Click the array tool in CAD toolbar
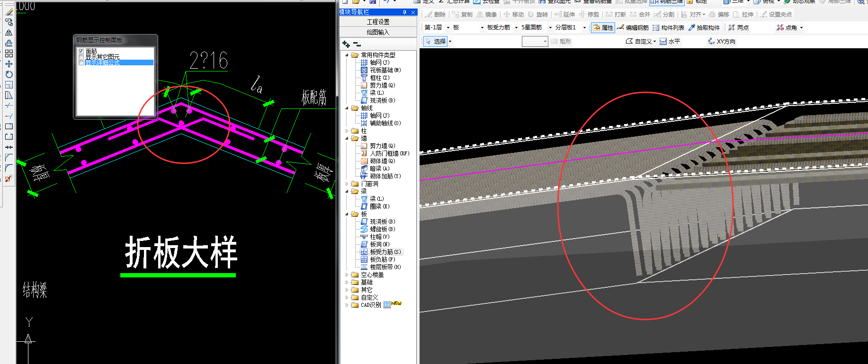This screenshot has width=868, height=364. tap(9, 53)
